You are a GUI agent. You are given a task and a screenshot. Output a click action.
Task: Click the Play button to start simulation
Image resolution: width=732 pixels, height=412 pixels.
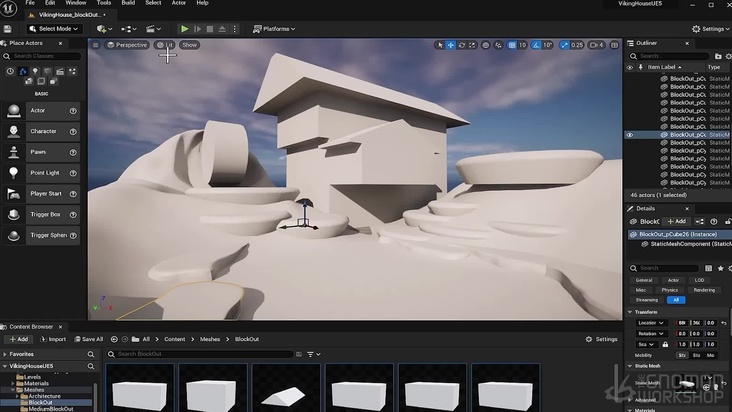pyautogui.click(x=185, y=29)
